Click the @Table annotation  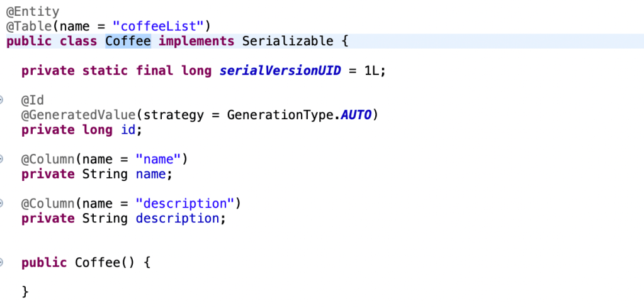29,26
